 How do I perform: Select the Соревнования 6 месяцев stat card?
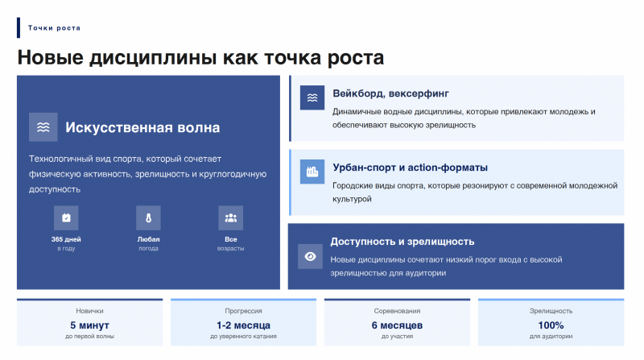[x=397, y=322]
